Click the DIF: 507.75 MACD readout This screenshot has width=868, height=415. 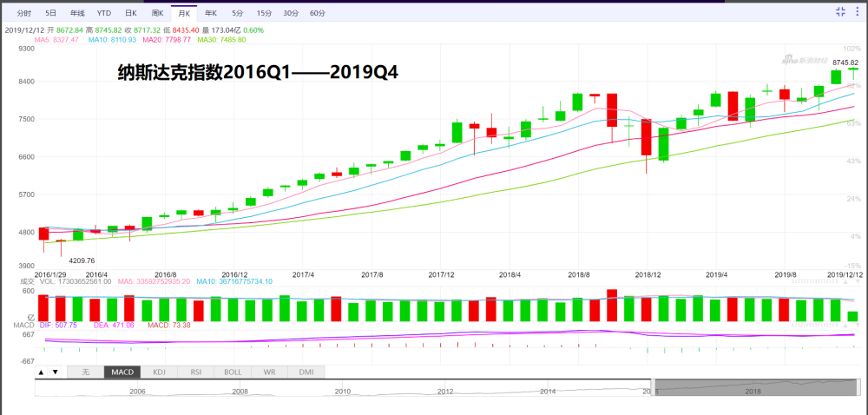coord(58,326)
